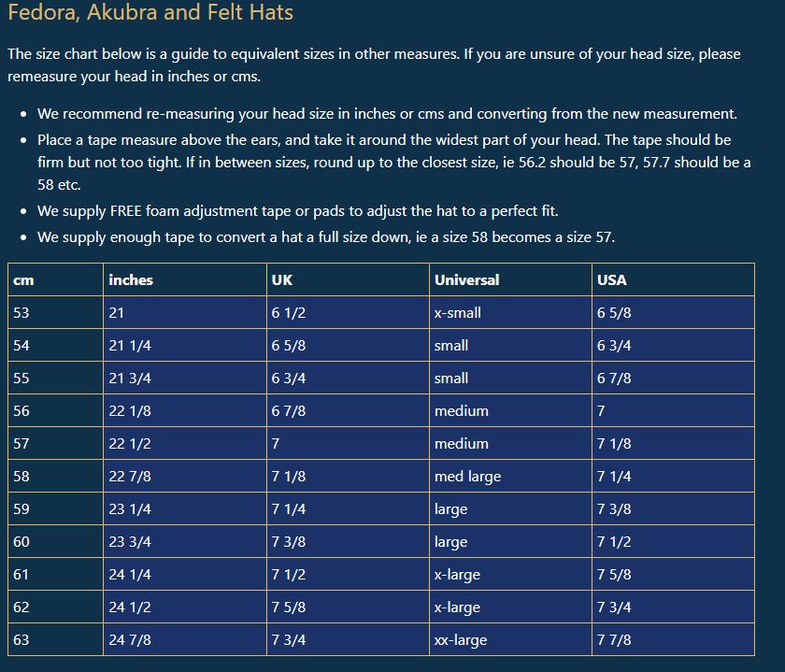Click the Universal column header
Viewport: 785px width, 672px height.
click(x=510, y=279)
